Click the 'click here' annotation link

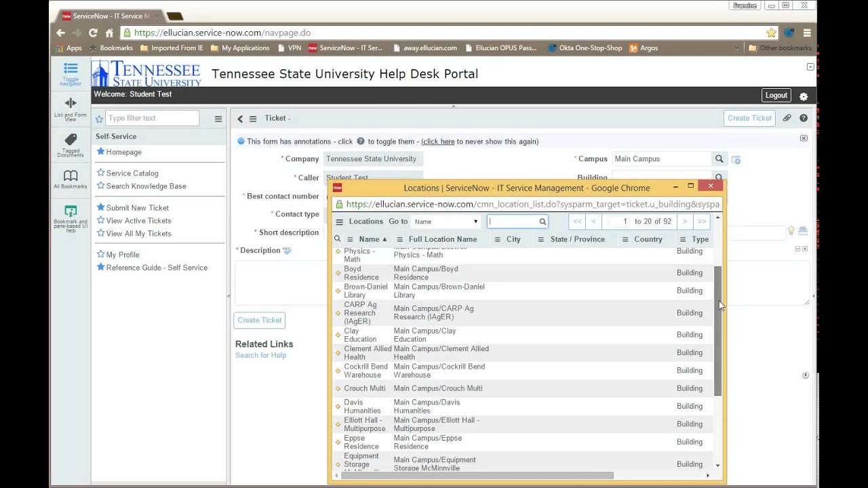point(438,142)
